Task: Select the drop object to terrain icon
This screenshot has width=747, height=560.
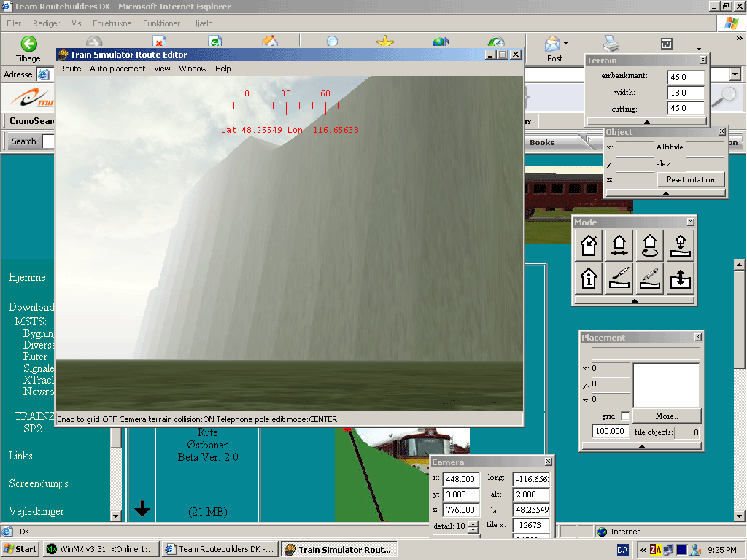Action: [x=681, y=245]
